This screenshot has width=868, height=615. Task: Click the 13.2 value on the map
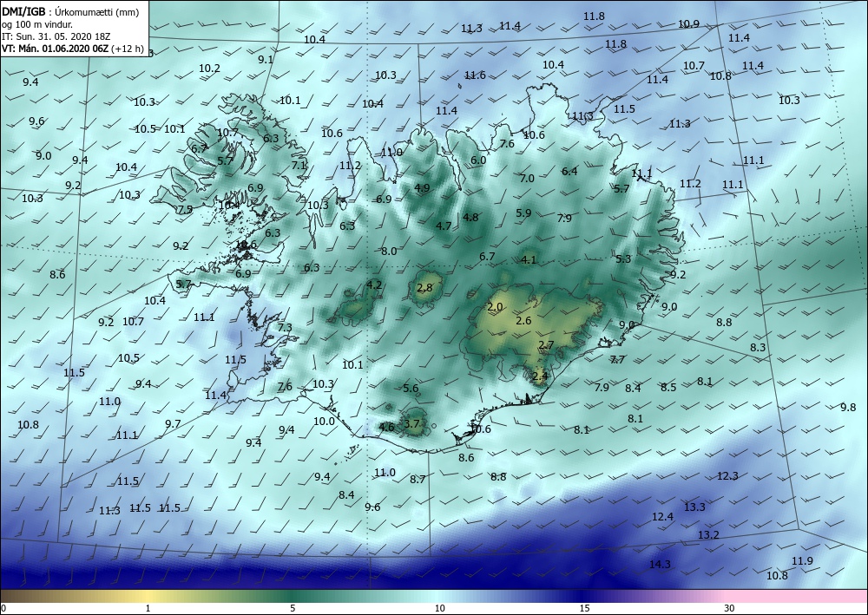pos(708,535)
